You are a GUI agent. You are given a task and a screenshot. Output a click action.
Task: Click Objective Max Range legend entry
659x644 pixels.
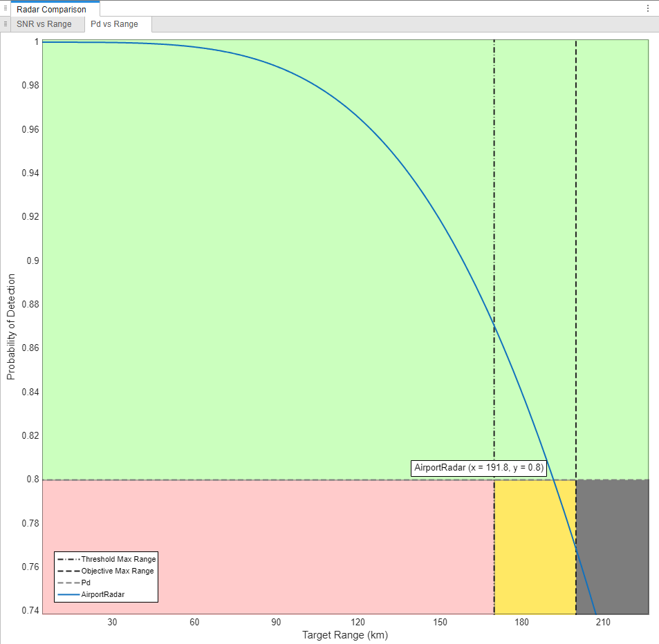click(118, 571)
